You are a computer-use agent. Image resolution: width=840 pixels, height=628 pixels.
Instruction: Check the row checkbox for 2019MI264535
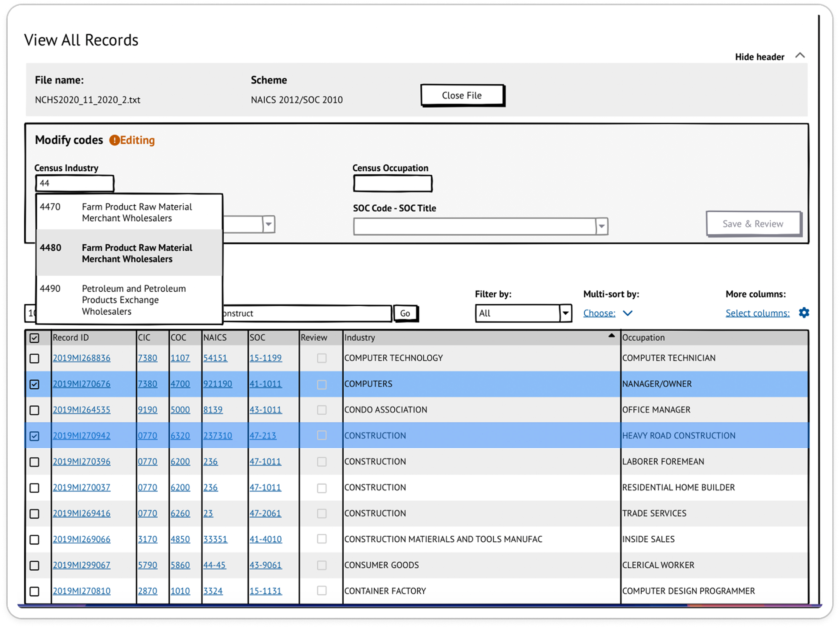(x=34, y=410)
